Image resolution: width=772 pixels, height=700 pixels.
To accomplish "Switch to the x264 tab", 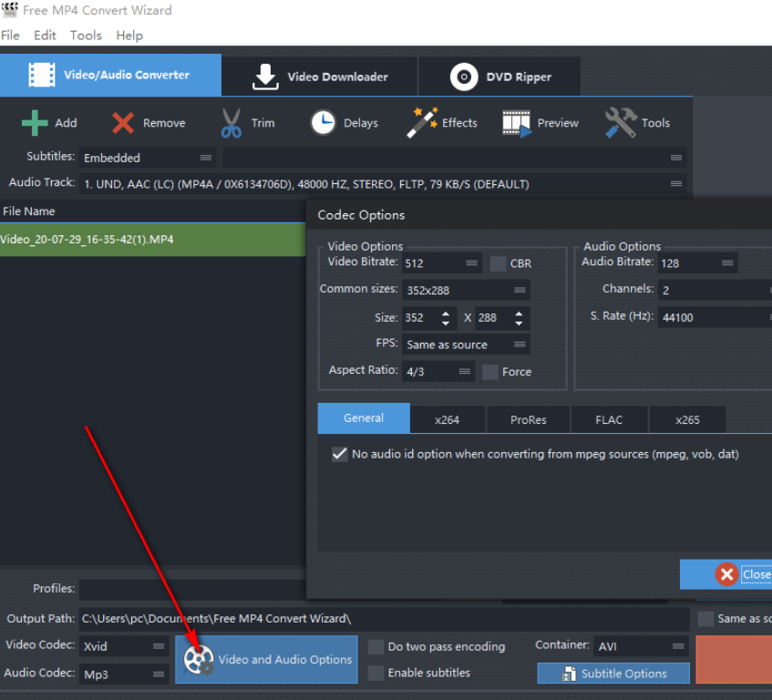I will tap(447, 420).
